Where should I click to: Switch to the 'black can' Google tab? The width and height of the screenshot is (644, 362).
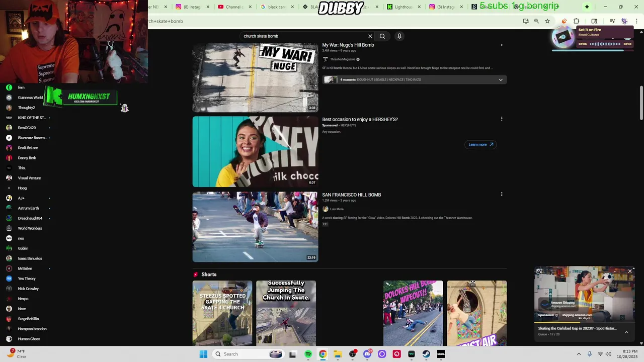[x=273, y=7]
